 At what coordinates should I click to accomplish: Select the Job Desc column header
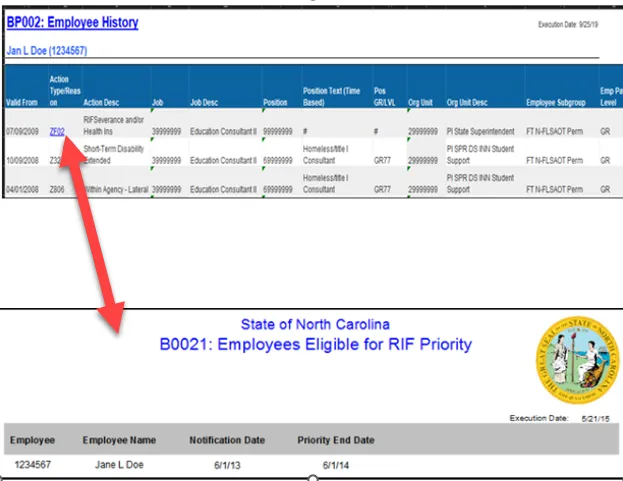coord(204,102)
